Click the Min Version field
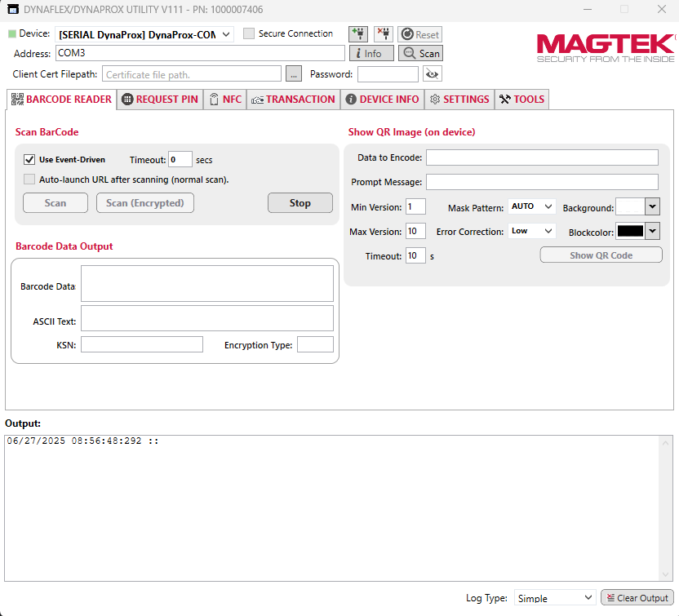Image resolution: width=679 pixels, height=616 pixels. 415,206
